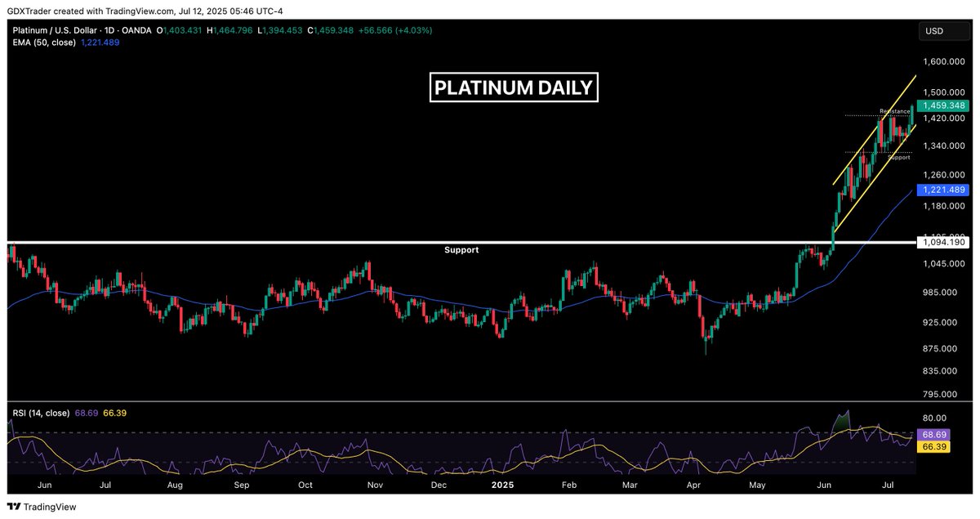Viewport: 980px width, 519px height.
Task: Click the yellow 66.39 RSI axis label
Action: [933, 446]
